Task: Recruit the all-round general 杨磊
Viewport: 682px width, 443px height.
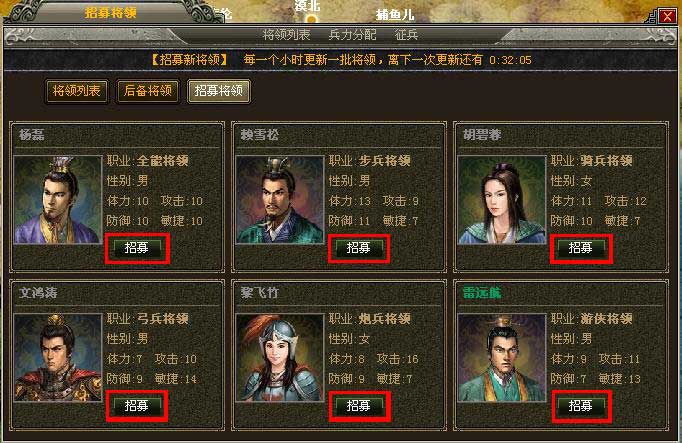Action: pyautogui.click(x=137, y=248)
